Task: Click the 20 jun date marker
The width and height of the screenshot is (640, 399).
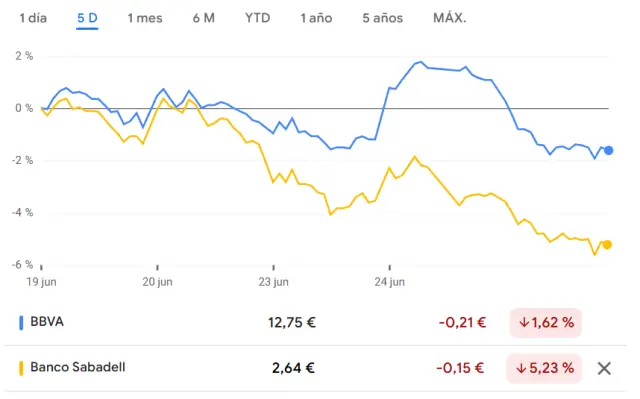Action: coord(158,282)
